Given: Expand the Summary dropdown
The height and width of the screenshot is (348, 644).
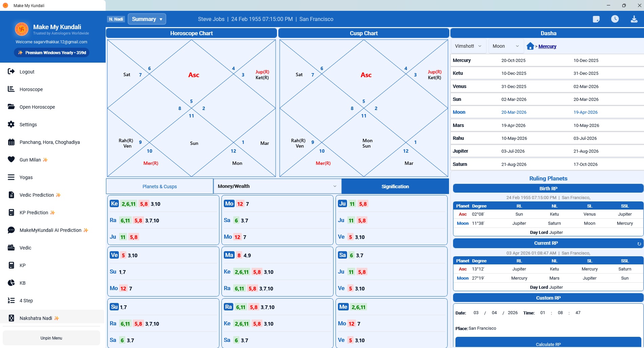Looking at the screenshot, I should click(x=147, y=19).
